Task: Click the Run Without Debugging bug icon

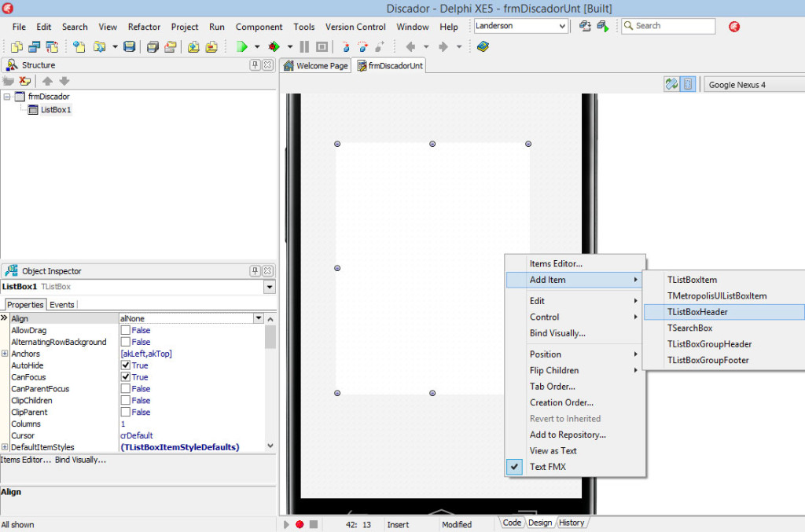Action: [x=274, y=46]
